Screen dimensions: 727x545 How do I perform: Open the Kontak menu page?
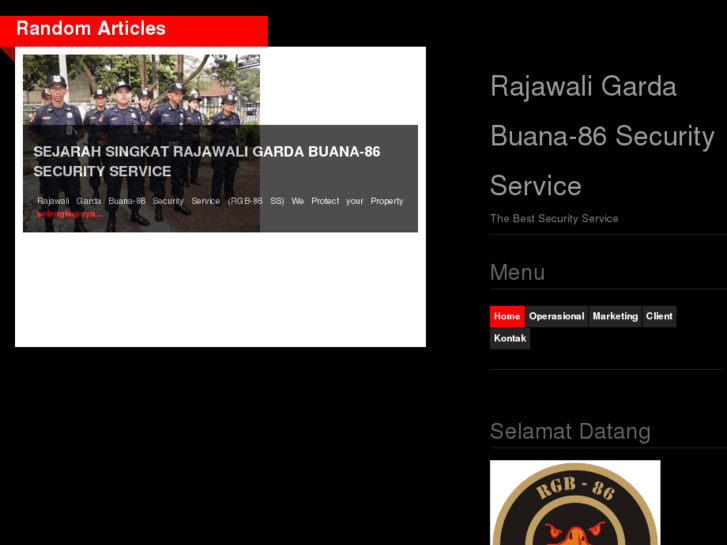[510, 339]
